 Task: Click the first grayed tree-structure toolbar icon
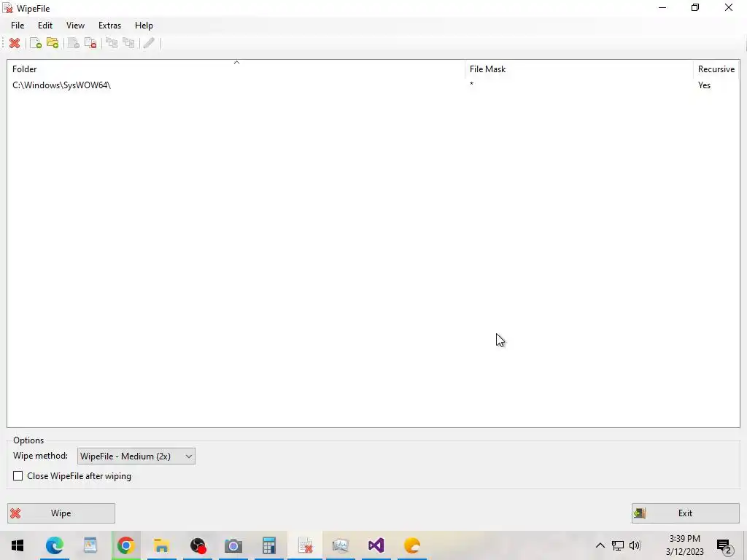tap(112, 43)
